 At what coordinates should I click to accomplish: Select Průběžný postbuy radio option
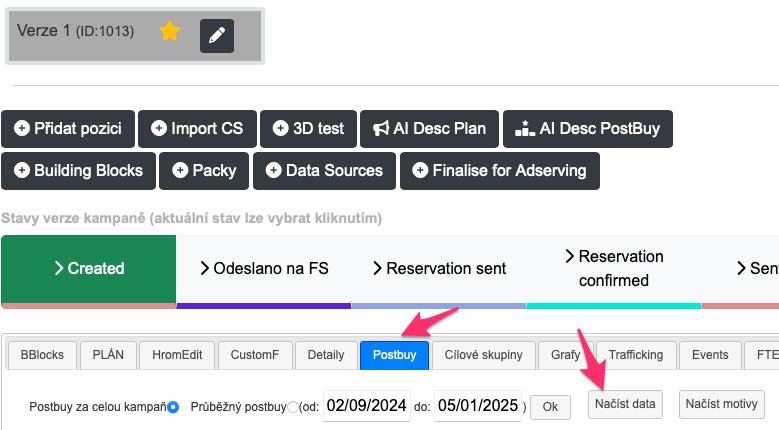click(293, 407)
